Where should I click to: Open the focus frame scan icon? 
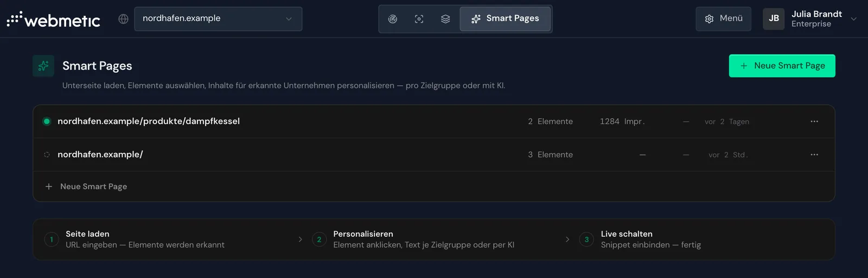tap(419, 19)
